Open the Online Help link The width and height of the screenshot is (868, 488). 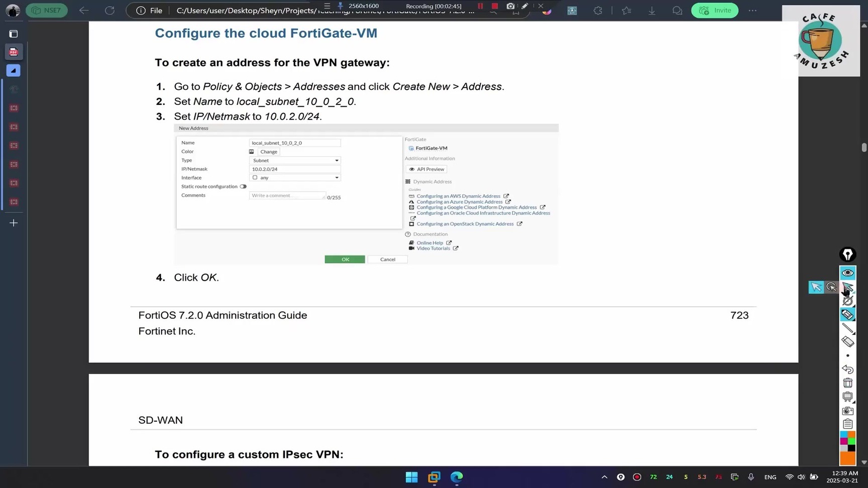coord(430,243)
